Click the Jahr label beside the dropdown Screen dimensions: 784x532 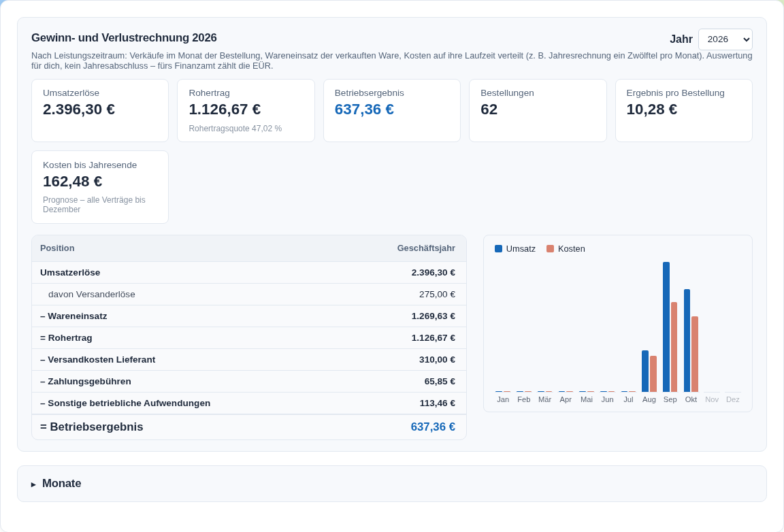click(681, 39)
